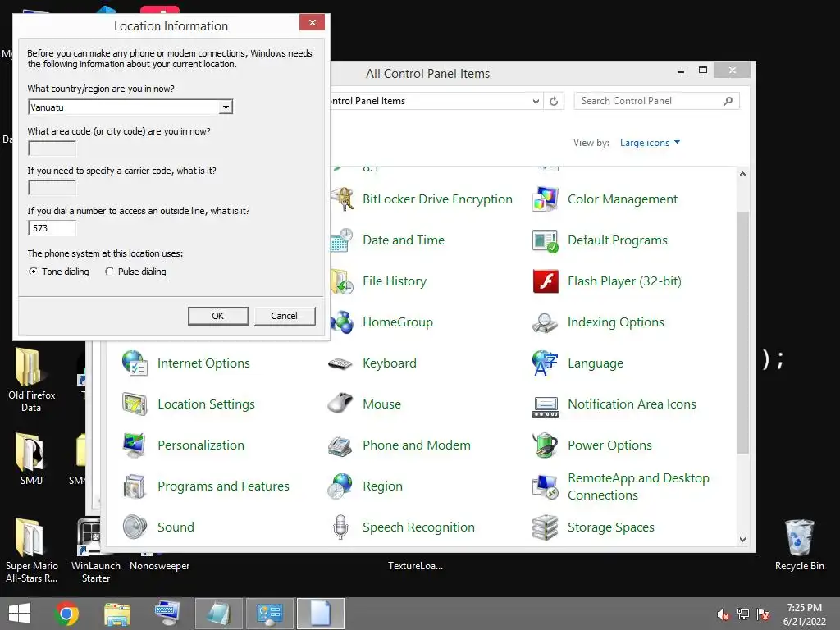The height and width of the screenshot is (630, 840).
Task: Click the network tray icon
Action: 743,614
